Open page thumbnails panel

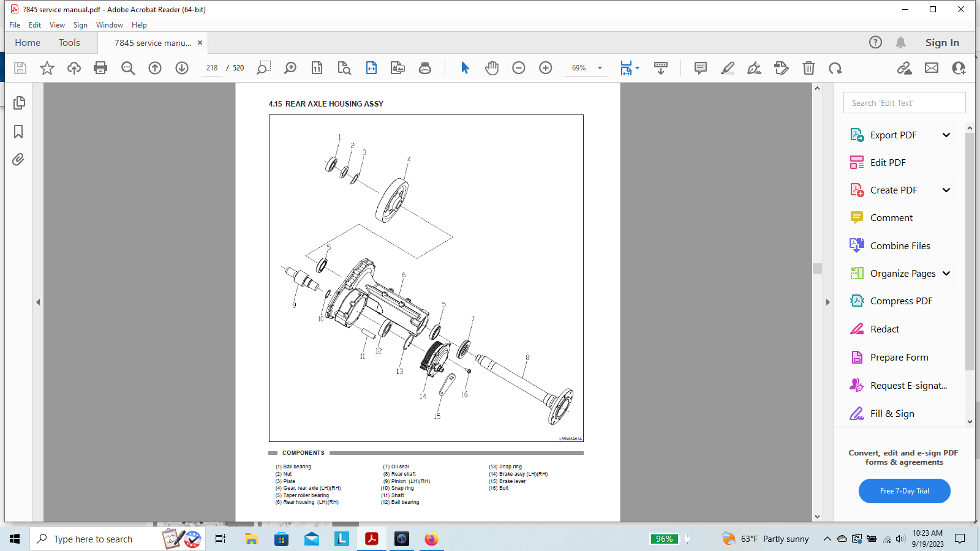(x=19, y=103)
